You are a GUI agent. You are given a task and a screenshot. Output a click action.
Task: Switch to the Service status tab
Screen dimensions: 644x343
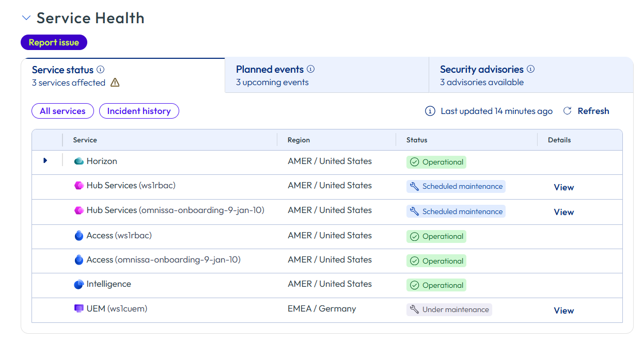pos(123,75)
